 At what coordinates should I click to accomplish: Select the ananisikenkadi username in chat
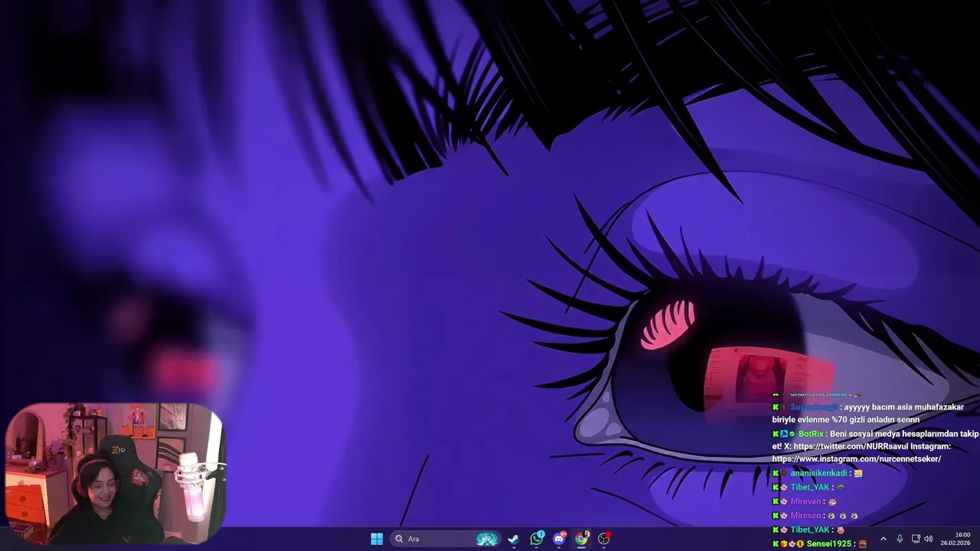(x=818, y=473)
